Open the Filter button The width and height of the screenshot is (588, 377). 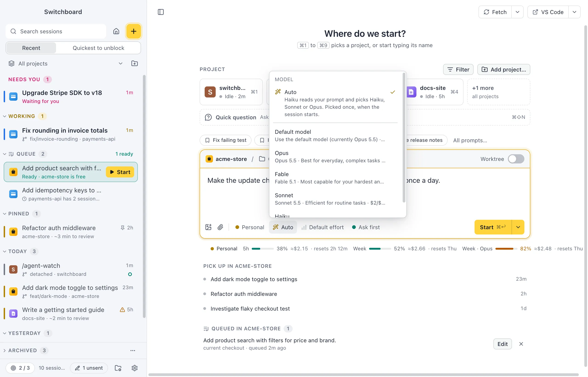(x=458, y=69)
